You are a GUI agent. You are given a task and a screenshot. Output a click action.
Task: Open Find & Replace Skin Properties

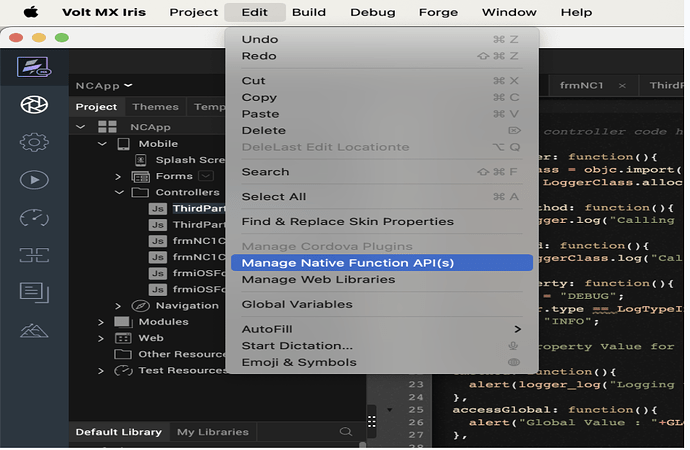[x=382, y=222]
